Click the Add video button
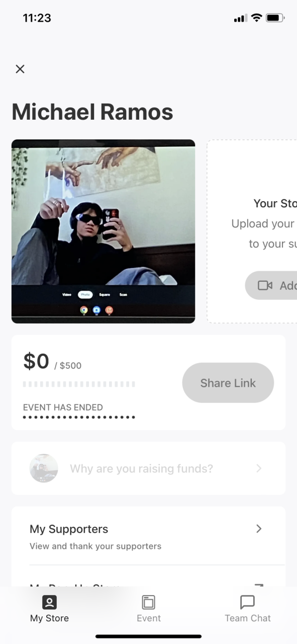The height and width of the screenshot is (644, 297). click(271, 285)
